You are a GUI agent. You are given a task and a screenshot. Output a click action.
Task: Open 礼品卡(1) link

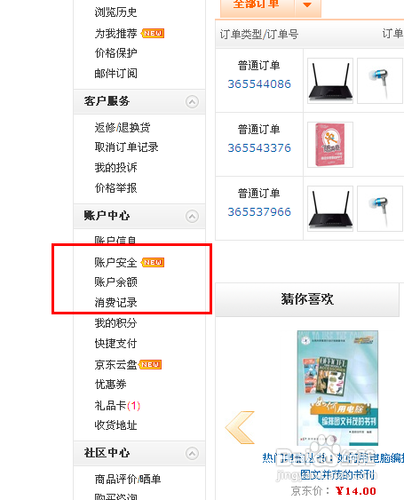point(117,406)
